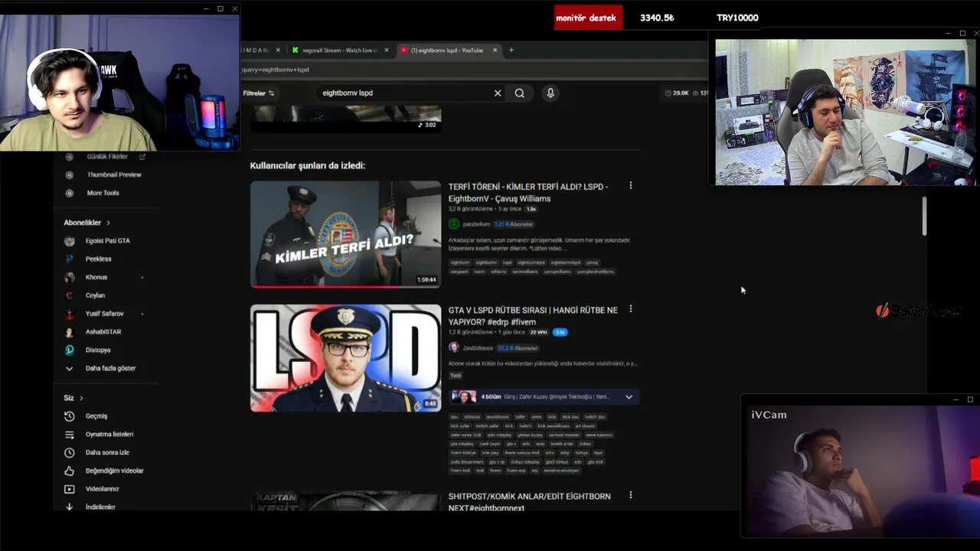The image size is (980, 551).
Task: Open parabellum channel link
Action: tap(476, 224)
